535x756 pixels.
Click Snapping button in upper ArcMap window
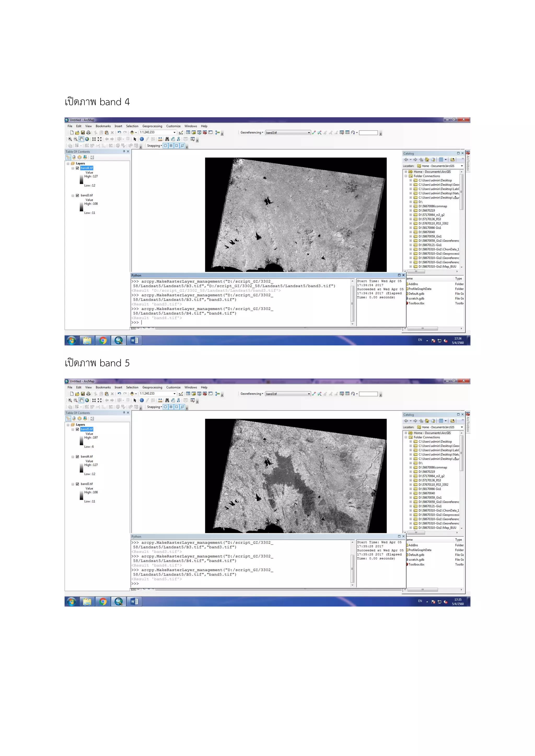154,146
